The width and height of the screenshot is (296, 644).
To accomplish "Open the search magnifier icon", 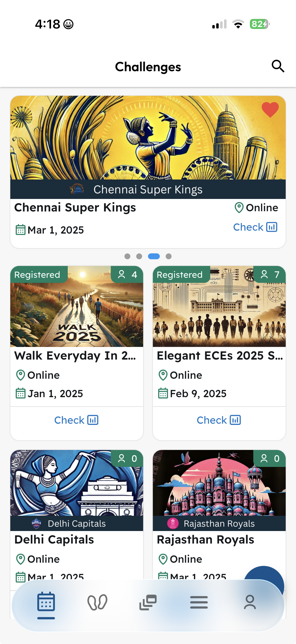I will tap(278, 66).
